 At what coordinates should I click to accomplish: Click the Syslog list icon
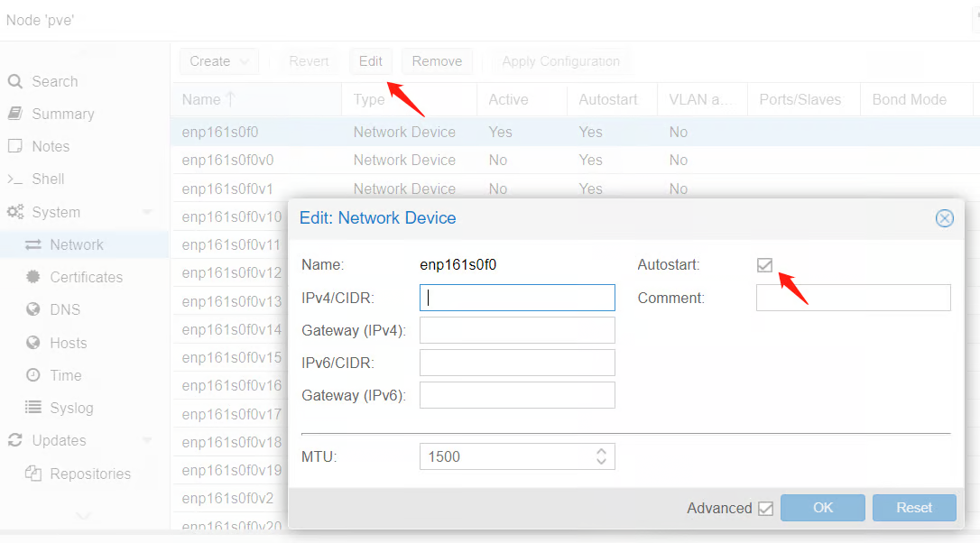coord(33,409)
